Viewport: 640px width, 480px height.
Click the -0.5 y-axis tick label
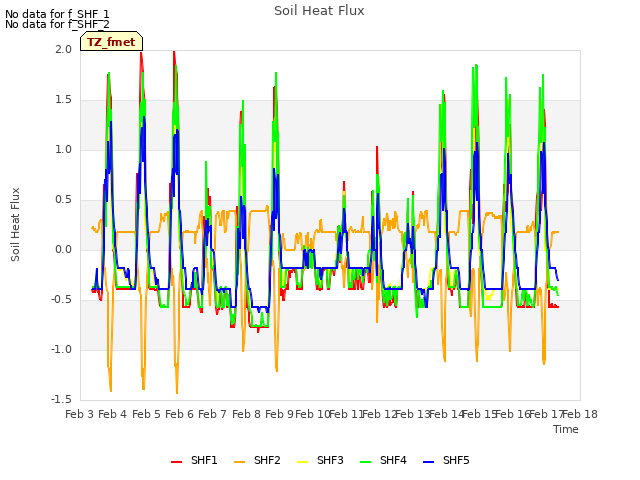(61, 300)
